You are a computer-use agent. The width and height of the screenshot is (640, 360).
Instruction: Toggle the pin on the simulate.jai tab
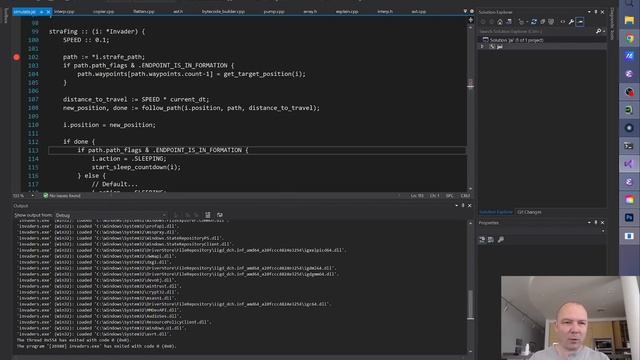coord(41,12)
